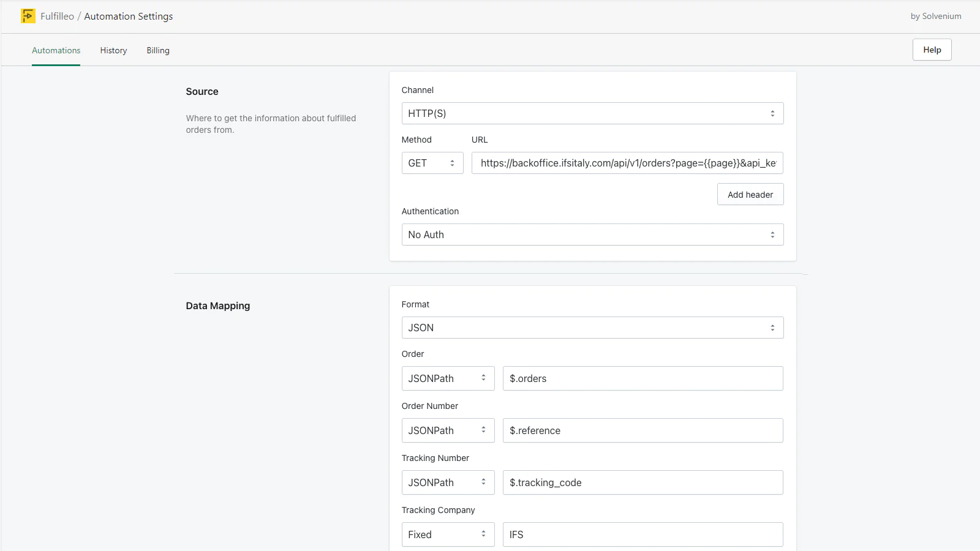Click the Help button

(932, 50)
